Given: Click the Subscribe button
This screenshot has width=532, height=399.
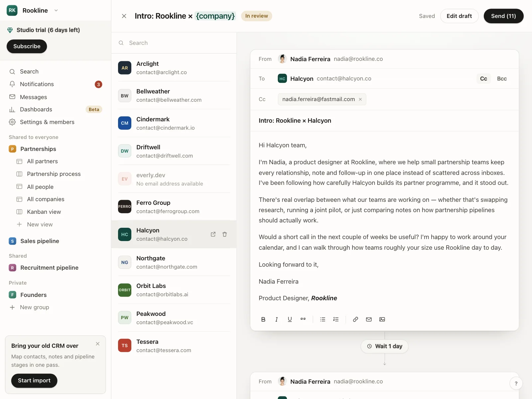Looking at the screenshot, I should (x=27, y=46).
